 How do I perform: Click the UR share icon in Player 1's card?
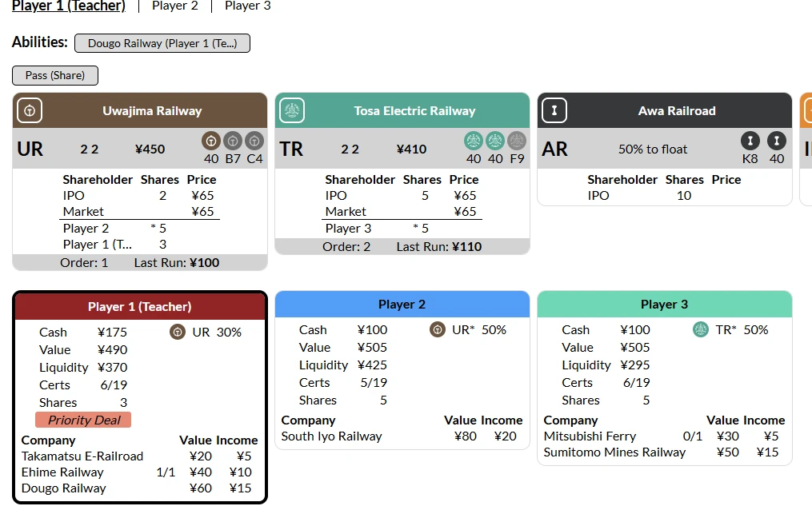pyautogui.click(x=178, y=333)
